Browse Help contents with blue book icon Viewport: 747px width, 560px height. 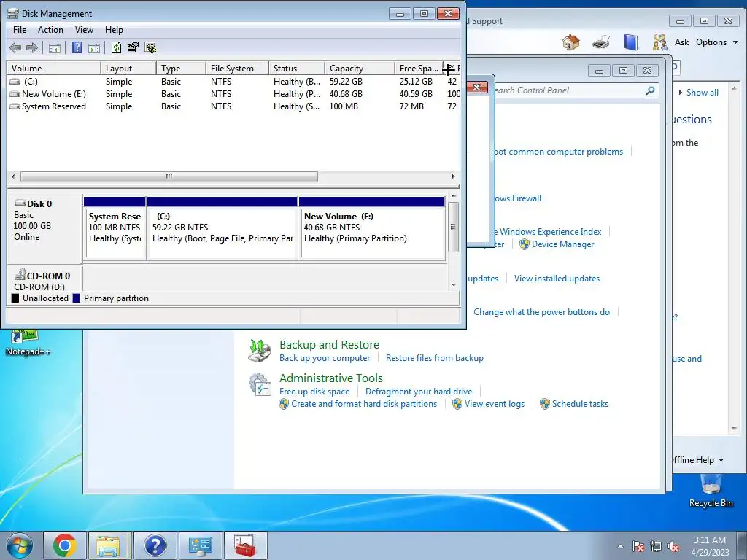coord(631,42)
